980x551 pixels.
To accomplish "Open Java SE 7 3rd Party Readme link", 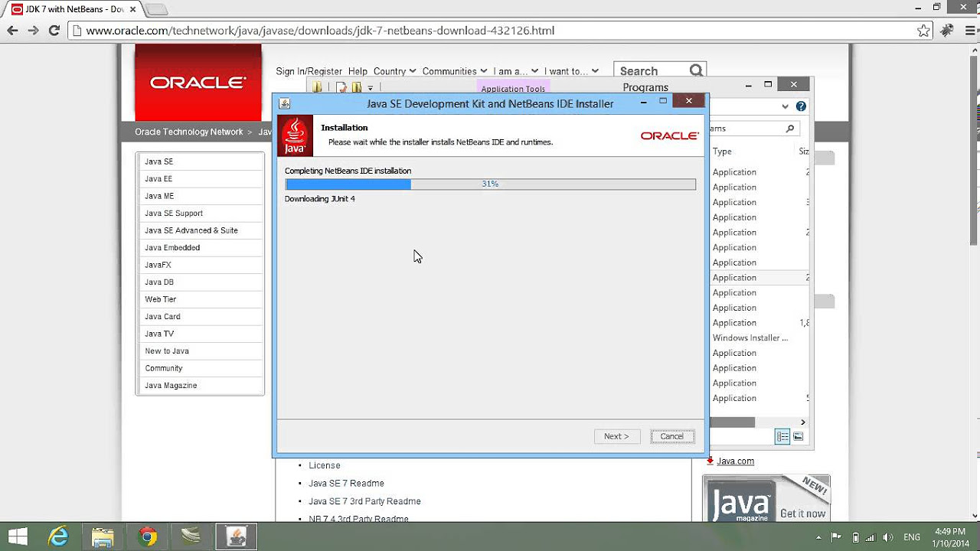I will pyautogui.click(x=364, y=501).
